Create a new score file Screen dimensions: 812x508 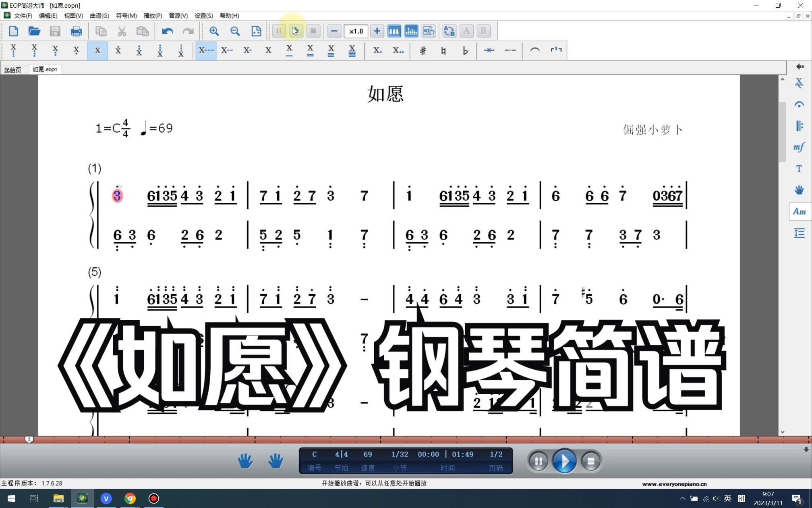13,31
